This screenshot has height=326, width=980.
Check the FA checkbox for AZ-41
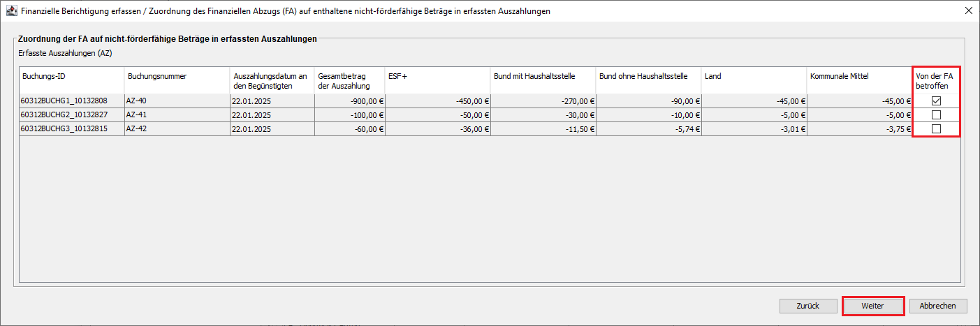click(x=936, y=114)
